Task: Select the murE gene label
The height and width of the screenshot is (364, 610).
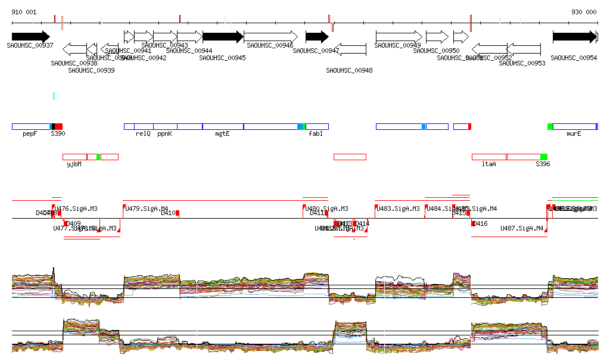Action: point(574,133)
